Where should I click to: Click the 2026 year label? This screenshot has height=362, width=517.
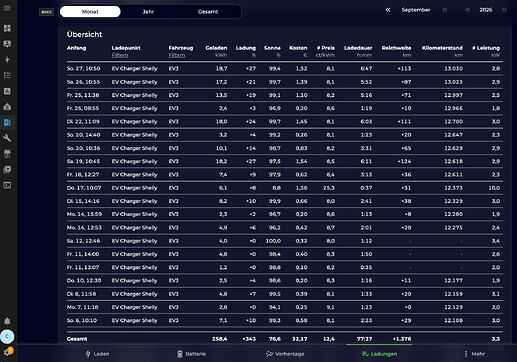[x=486, y=10]
